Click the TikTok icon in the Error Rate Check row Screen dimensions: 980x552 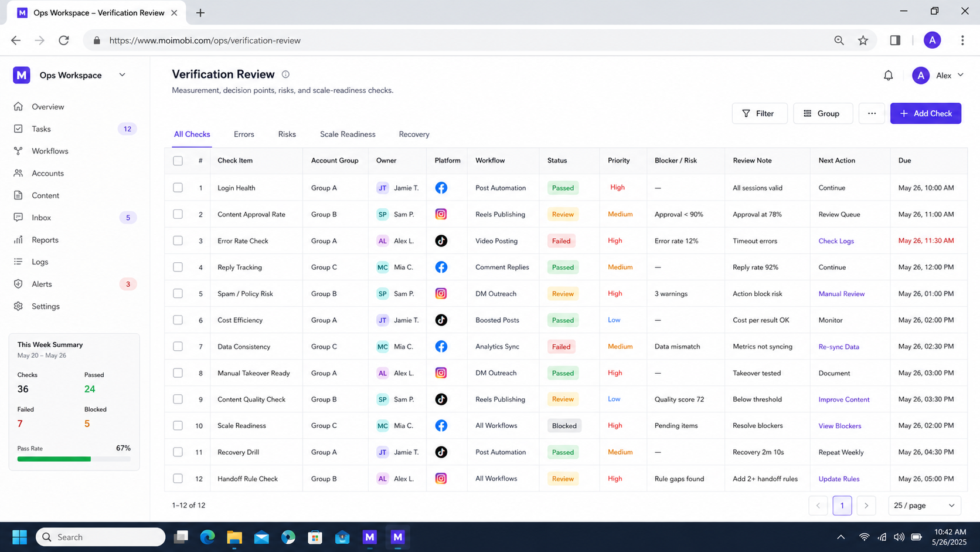click(x=441, y=241)
